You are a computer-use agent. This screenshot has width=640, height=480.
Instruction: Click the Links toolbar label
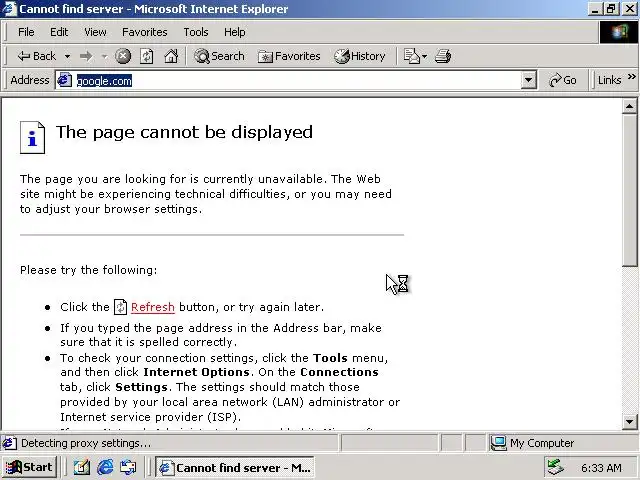(x=609, y=80)
